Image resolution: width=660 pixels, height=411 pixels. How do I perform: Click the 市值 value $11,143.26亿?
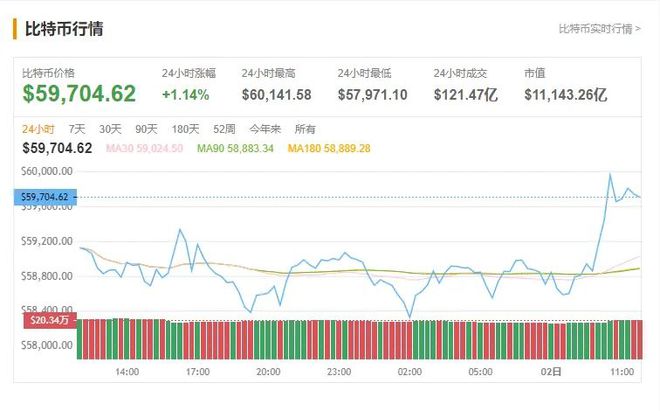coord(566,95)
